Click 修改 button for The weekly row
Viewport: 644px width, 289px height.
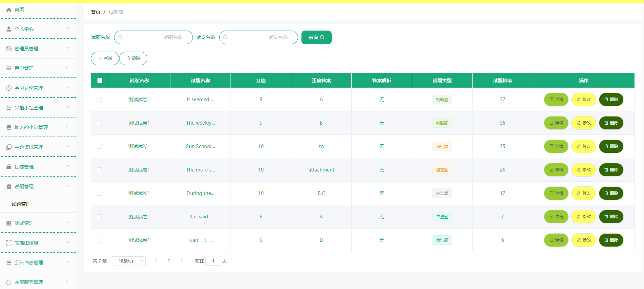[584, 123]
